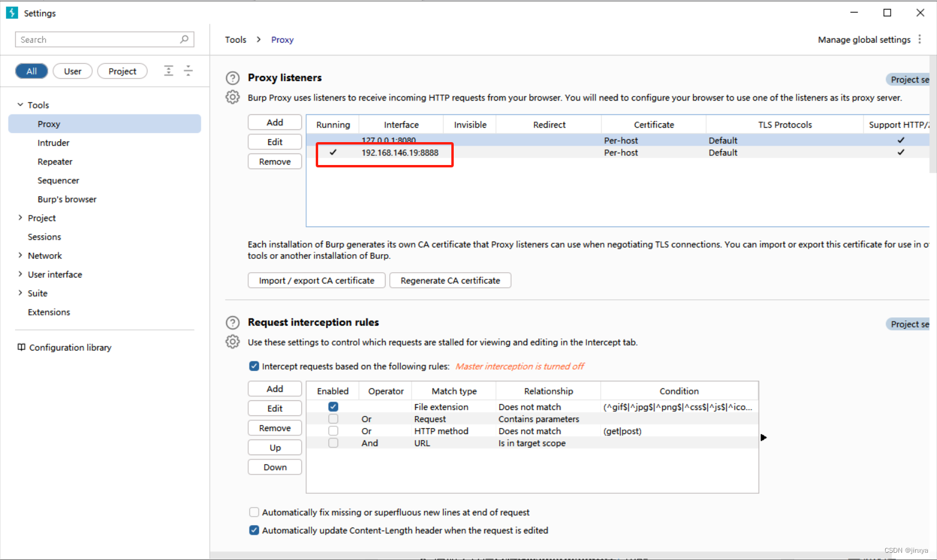Open Sessions settings
The image size is (937, 560).
pyautogui.click(x=45, y=237)
